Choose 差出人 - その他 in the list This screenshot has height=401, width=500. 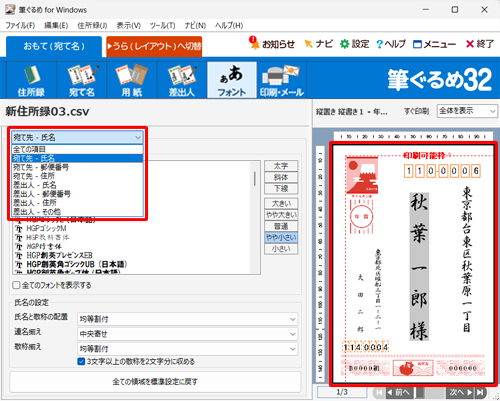click(x=77, y=212)
